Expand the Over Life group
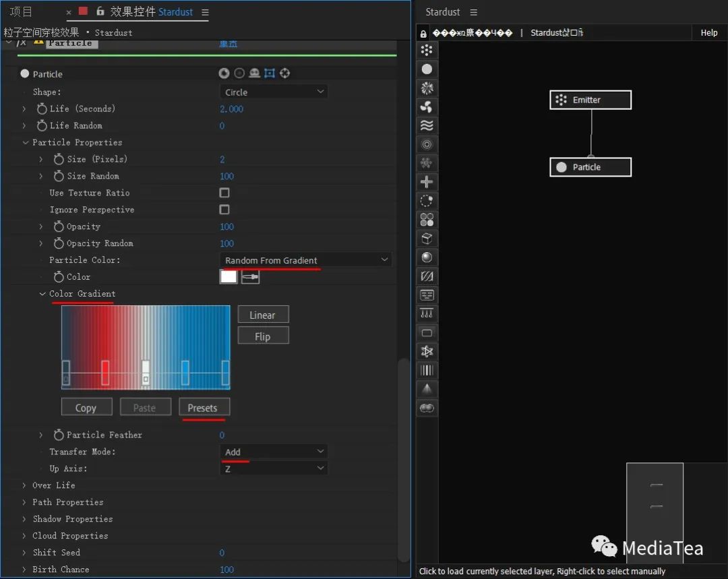728x579 pixels. tap(24, 485)
